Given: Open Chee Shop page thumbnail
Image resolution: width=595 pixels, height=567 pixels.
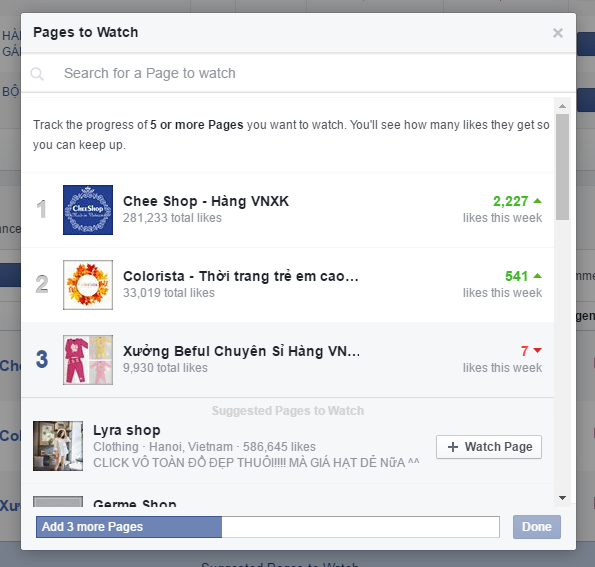Looking at the screenshot, I should tap(88, 210).
